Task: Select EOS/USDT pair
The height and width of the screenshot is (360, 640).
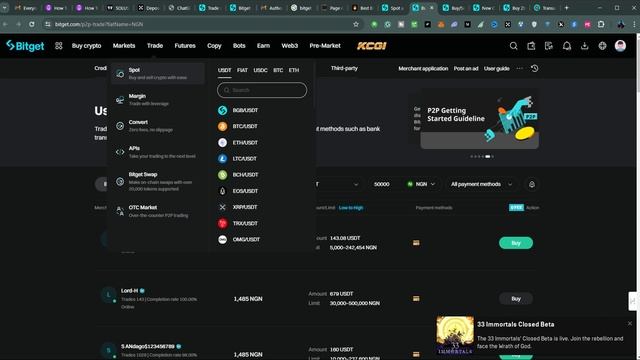Action: click(x=245, y=191)
